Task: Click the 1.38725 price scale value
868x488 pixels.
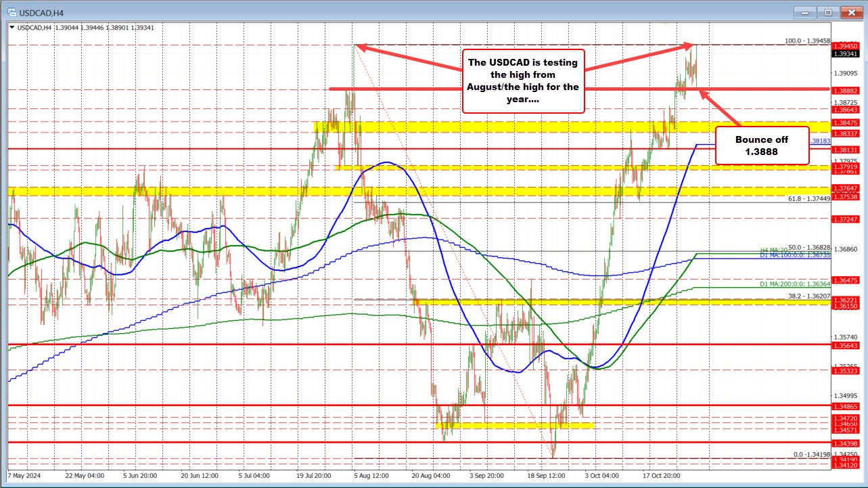Action: point(846,102)
